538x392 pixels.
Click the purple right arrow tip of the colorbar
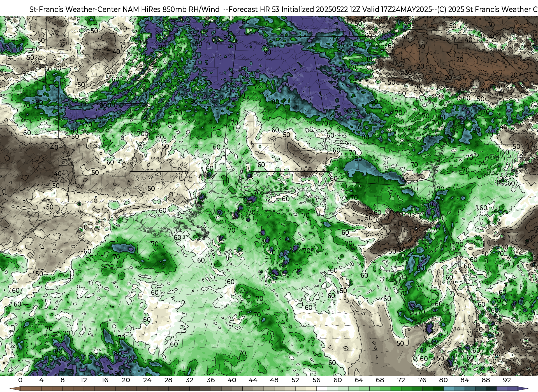(523, 389)
